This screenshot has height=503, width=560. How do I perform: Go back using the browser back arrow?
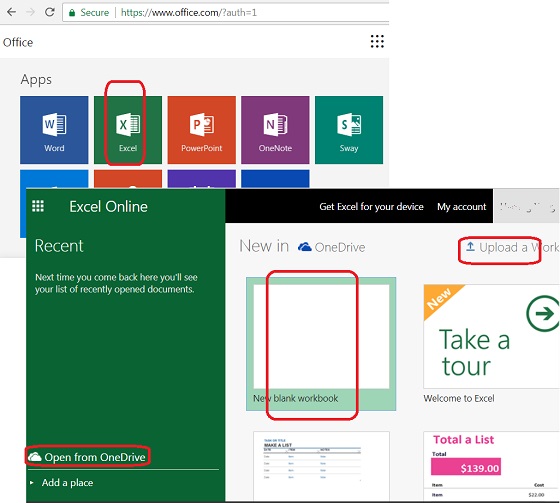[11, 12]
